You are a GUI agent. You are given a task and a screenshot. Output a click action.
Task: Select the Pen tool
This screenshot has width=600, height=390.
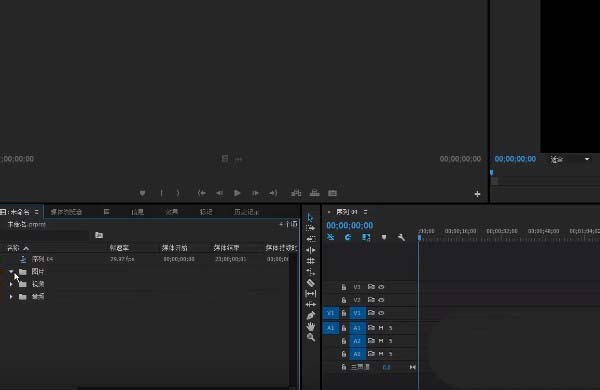(x=310, y=315)
